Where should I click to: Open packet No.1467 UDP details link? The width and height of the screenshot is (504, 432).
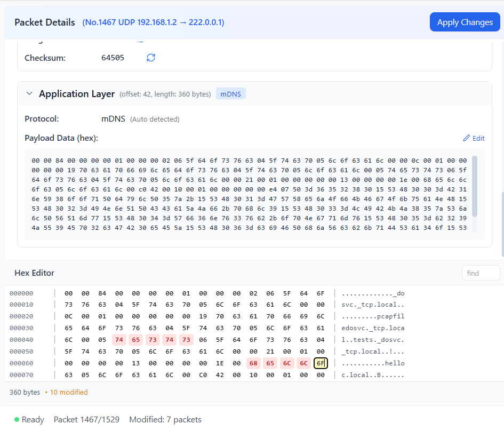tap(153, 22)
